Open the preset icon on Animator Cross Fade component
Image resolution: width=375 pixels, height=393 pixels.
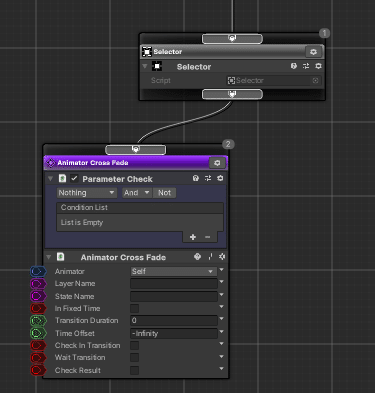coord(210,257)
